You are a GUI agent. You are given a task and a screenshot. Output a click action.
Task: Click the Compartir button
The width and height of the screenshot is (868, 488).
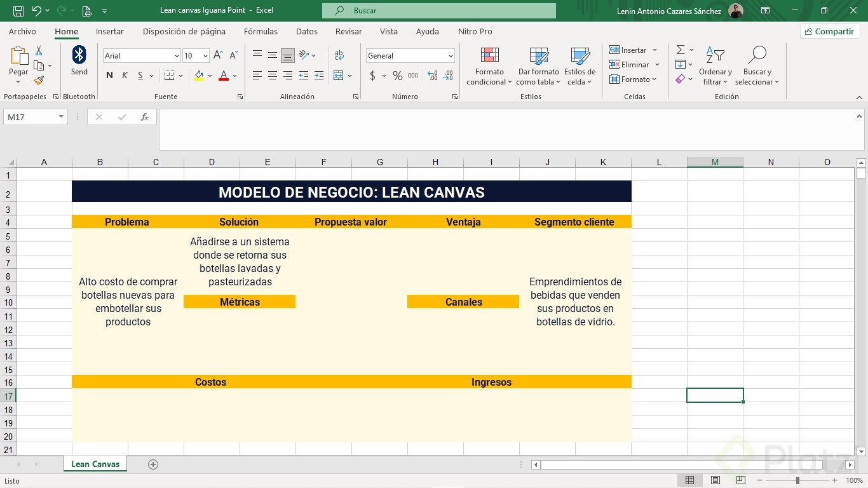830,31
